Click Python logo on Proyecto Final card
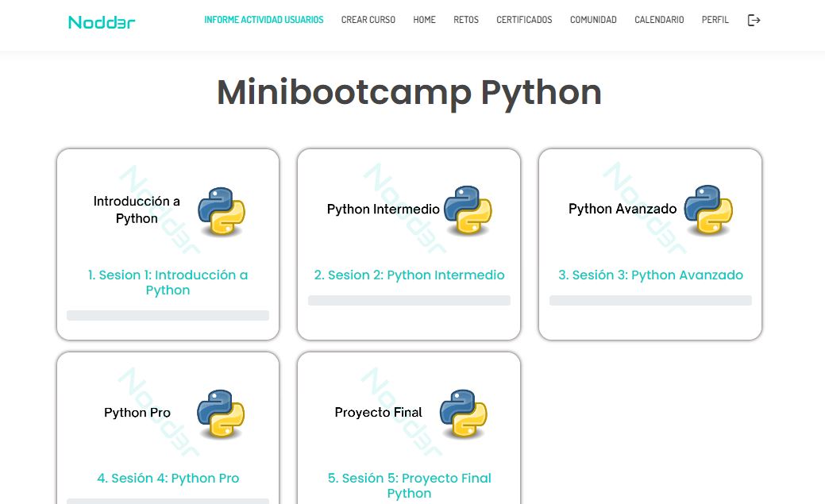Viewport: 825px width, 504px height. (x=463, y=414)
